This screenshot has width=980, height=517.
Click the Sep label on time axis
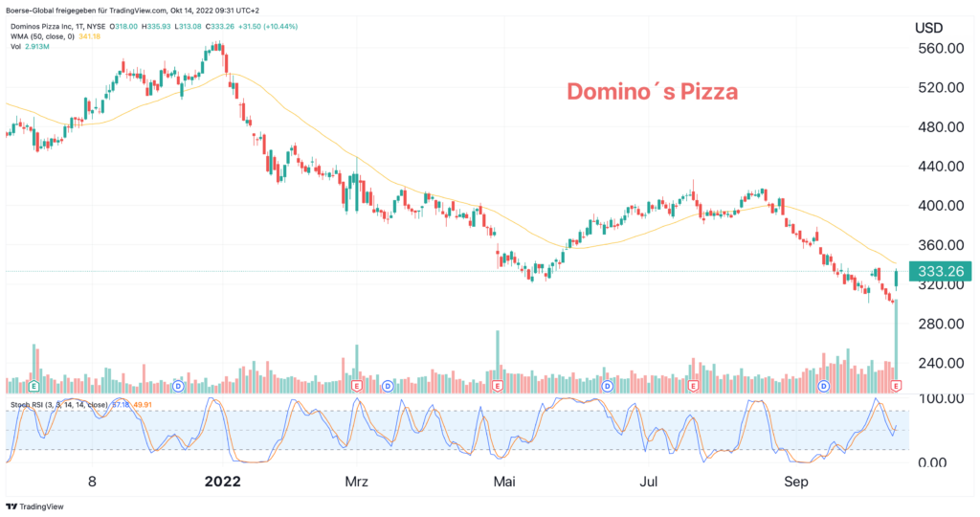[796, 482]
